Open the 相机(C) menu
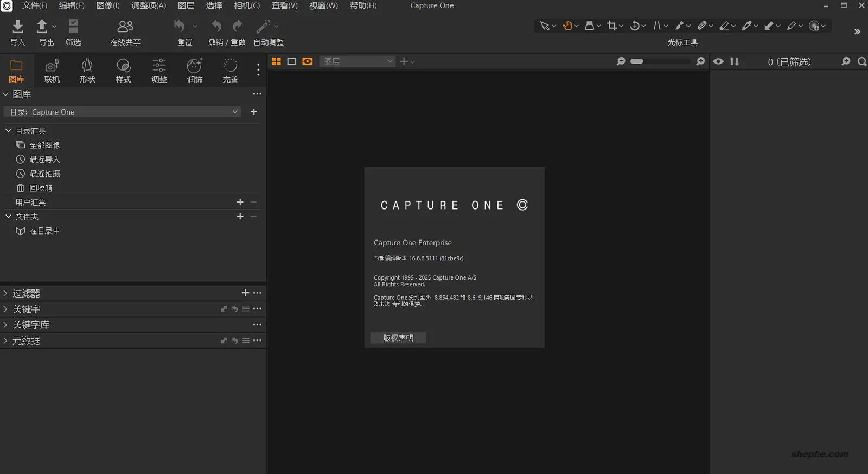Image resolution: width=868 pixels, height=474 pixels. coord(247,5)
